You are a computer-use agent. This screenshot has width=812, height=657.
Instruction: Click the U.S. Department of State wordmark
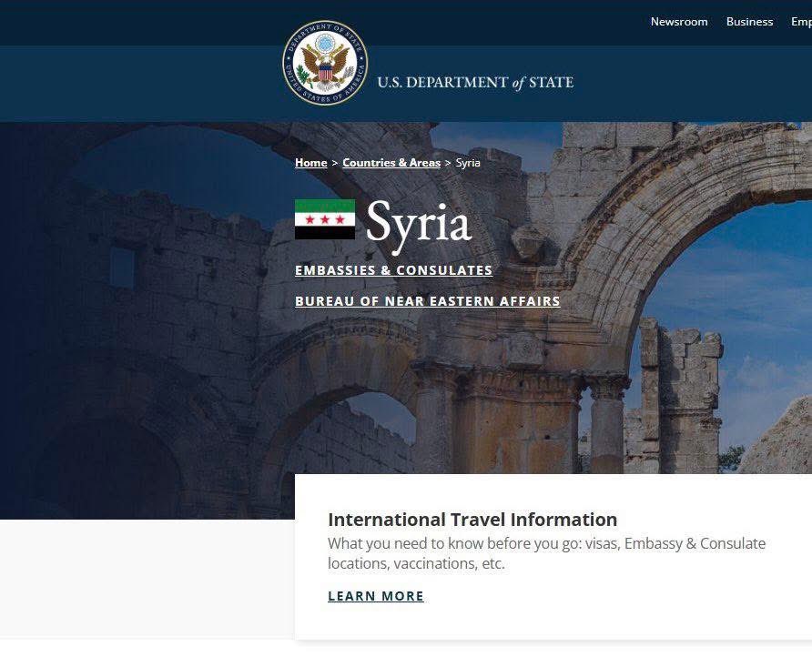coord(474,82)
